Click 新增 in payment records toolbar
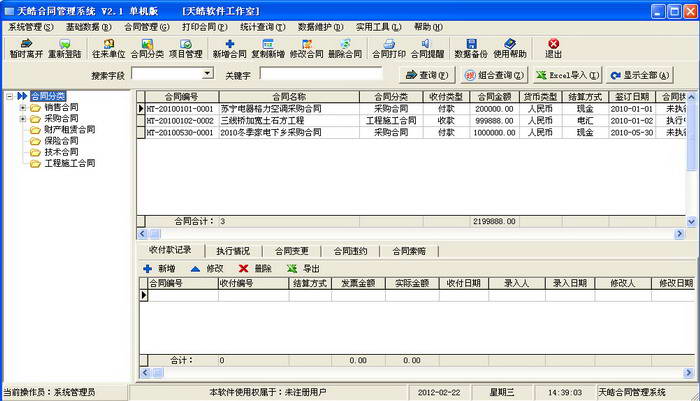Screen dimensions: 700x401 159,268
